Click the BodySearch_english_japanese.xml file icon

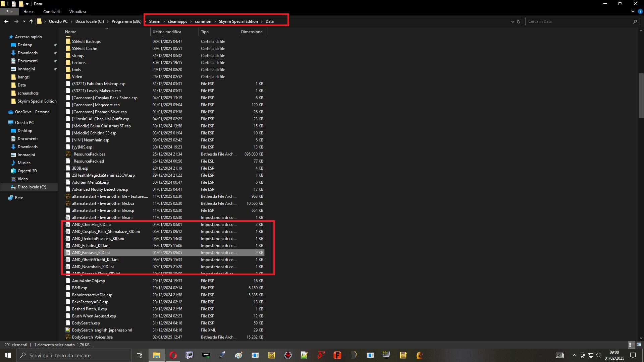point(68,330)
